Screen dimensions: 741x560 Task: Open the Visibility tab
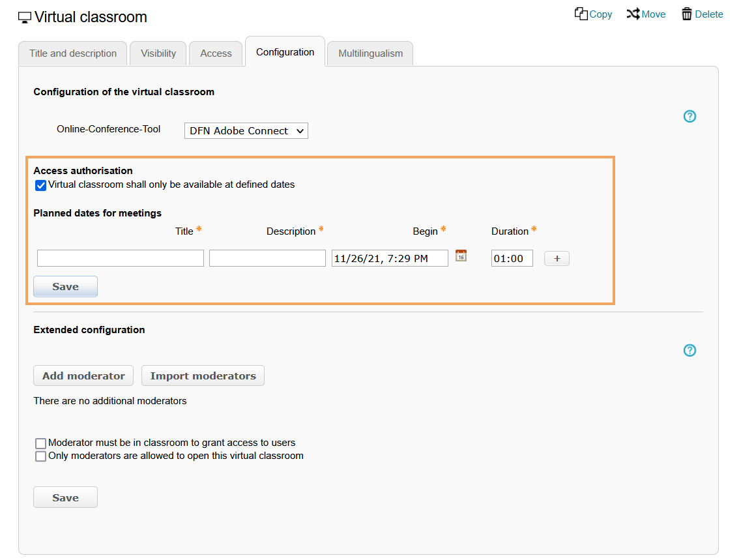pos(158,53)
